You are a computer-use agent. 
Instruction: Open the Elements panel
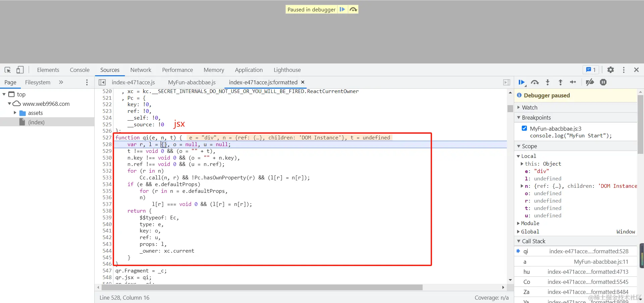click(48, 70)
